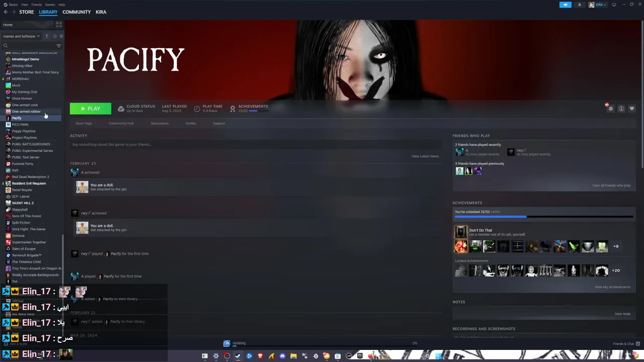This screenshot has height=362, width=644.
Task: Open the Don't Do That achievement icon
Action: (461, 232)
